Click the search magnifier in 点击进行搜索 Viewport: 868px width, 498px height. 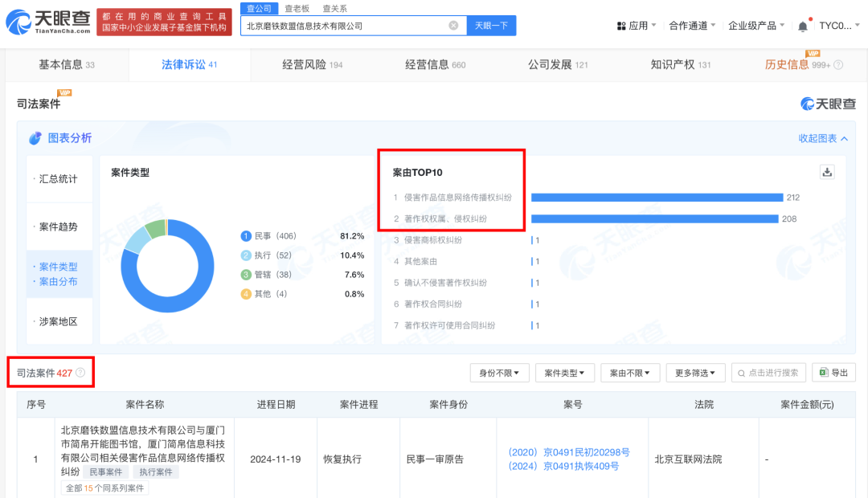click(x=741, y=373)
